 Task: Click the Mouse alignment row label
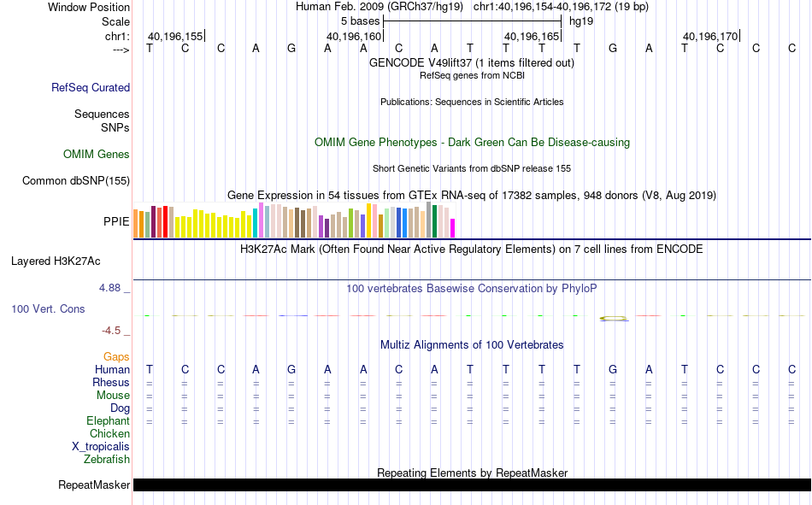coord(113,395)
